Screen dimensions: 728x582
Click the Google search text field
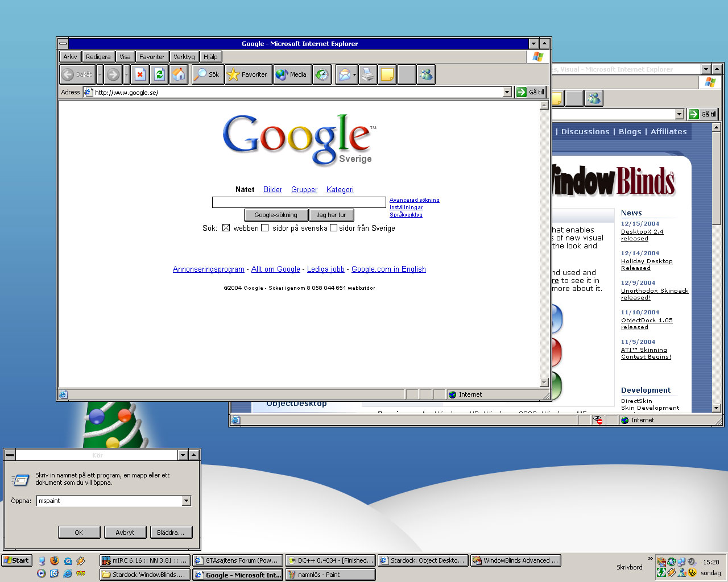(x=299, y=202)
